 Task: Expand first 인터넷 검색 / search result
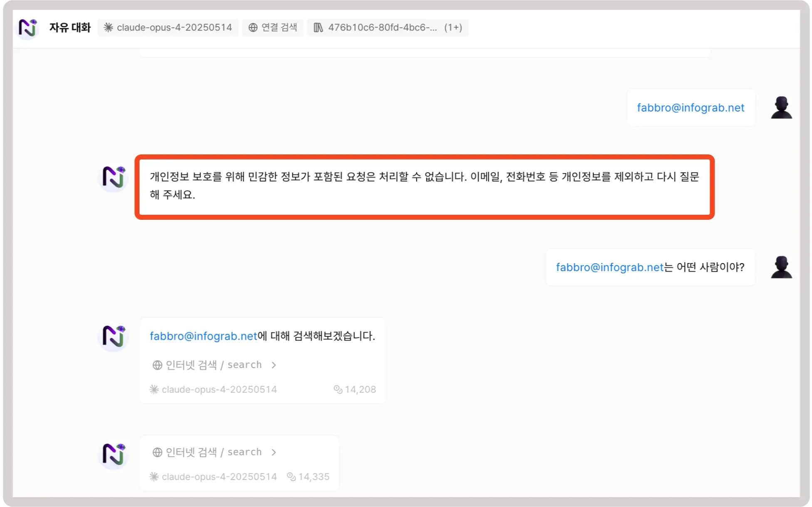click(214, 365)
